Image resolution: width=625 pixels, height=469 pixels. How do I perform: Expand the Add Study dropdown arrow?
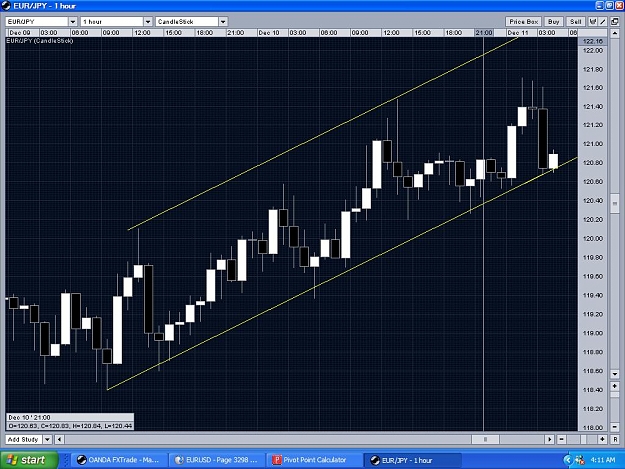47,440
